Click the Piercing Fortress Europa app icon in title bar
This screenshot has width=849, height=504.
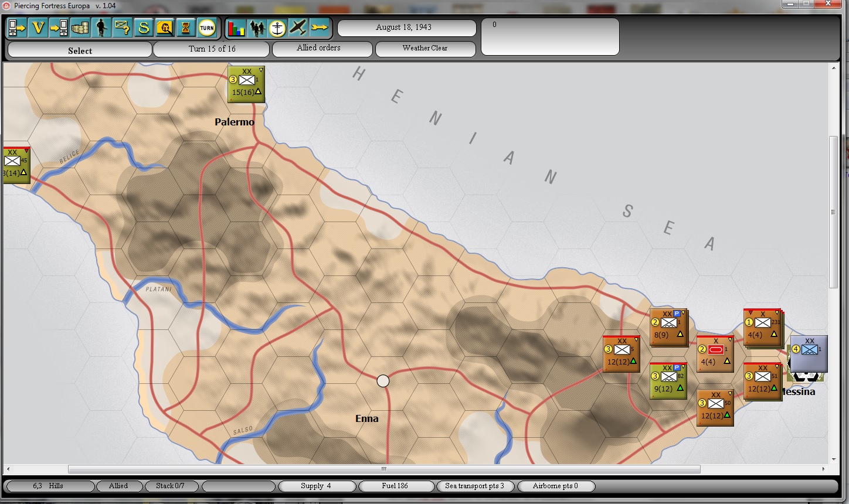click(x=6, y=5)
